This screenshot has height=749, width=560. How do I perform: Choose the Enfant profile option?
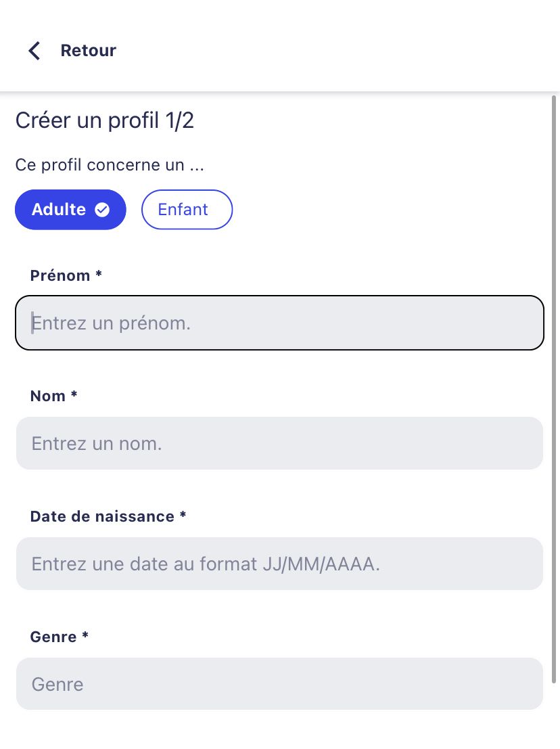[187, 210]
